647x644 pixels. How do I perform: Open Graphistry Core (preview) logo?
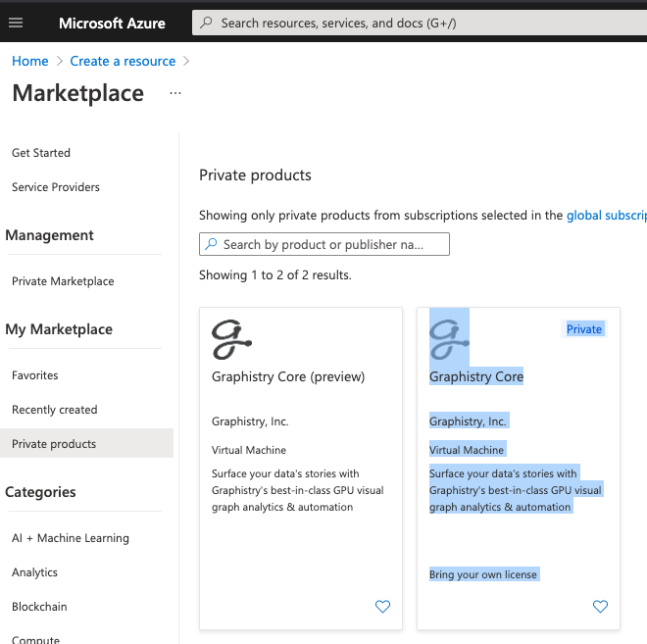pyautogui.click(x=231, y=339)
